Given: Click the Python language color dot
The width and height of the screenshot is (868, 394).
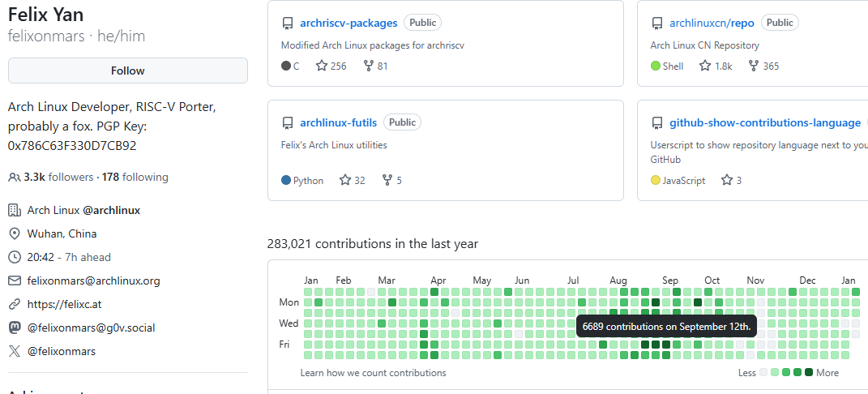Looking at the screenshot, I should point(286,181).
